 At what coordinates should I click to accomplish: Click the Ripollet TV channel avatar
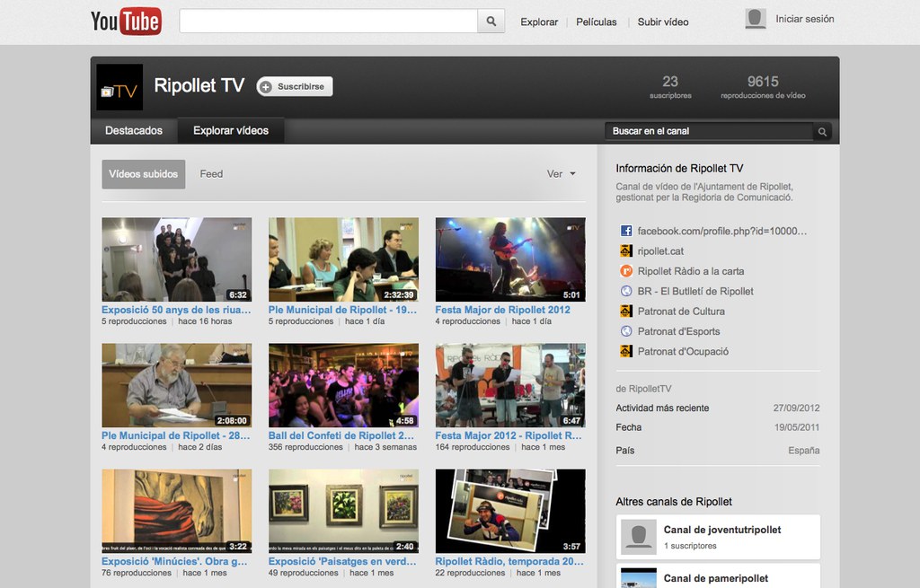tap(119, 87)
